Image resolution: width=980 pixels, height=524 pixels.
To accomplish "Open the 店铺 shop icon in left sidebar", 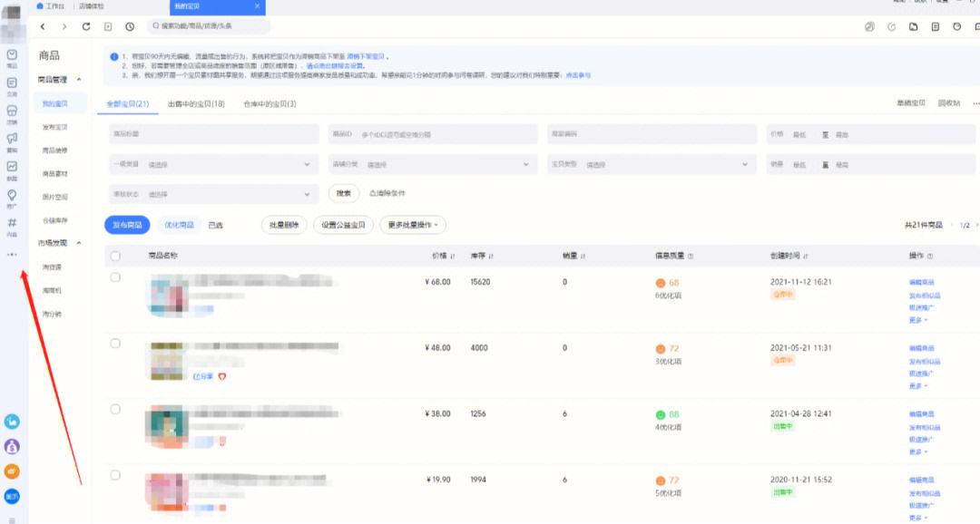I will click(x=12, y=112).
